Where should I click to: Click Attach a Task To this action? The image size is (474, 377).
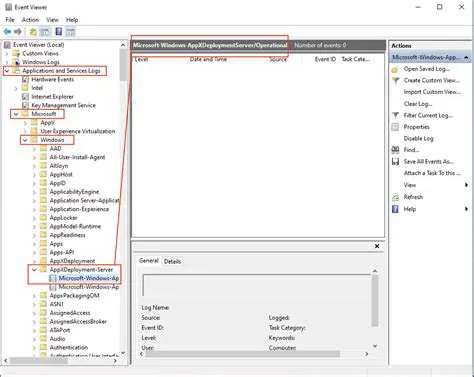tap(432, 173)
